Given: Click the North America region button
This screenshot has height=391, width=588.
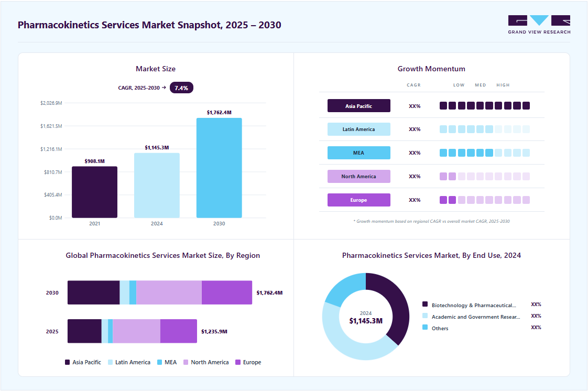Looking at the screenshot, I should tap(359, 176).
